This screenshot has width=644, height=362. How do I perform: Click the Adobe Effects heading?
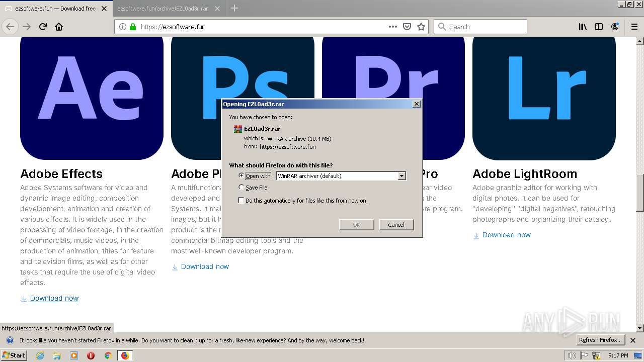tap(61, 174)
